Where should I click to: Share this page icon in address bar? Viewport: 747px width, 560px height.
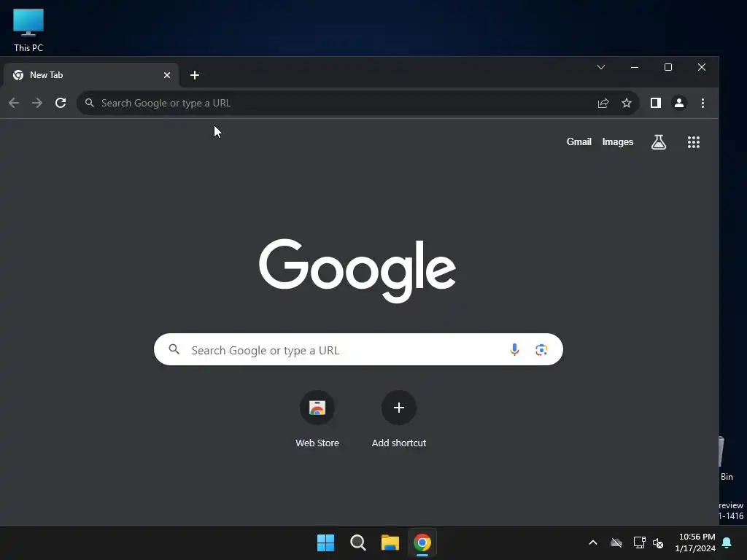pyautogui.click(x=603, y=103)
